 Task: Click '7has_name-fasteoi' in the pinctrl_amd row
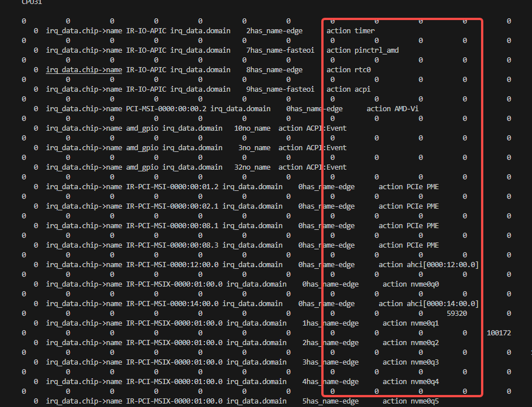pyautogui.click(x=280, y=50)
